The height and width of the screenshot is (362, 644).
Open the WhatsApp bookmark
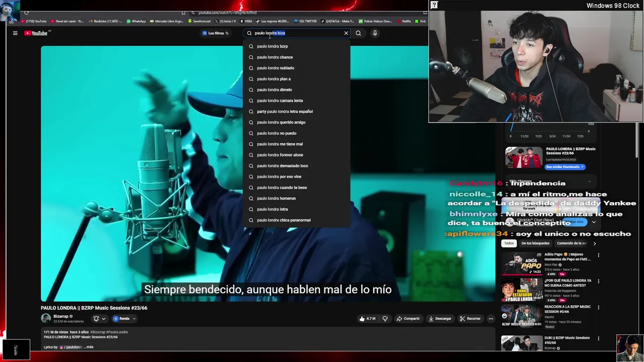(136, 21)
